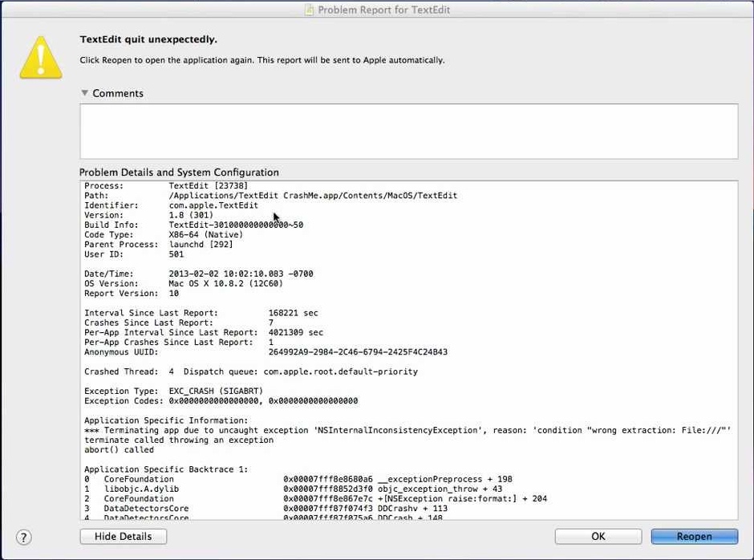
Task: Click the Parent Process 'launchd [292]' value
Action: coord(201,245)
